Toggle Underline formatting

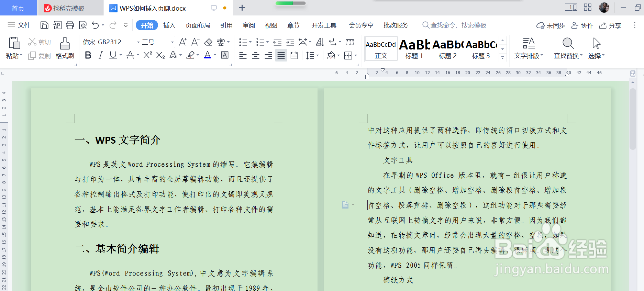click(x=113, y=55)
